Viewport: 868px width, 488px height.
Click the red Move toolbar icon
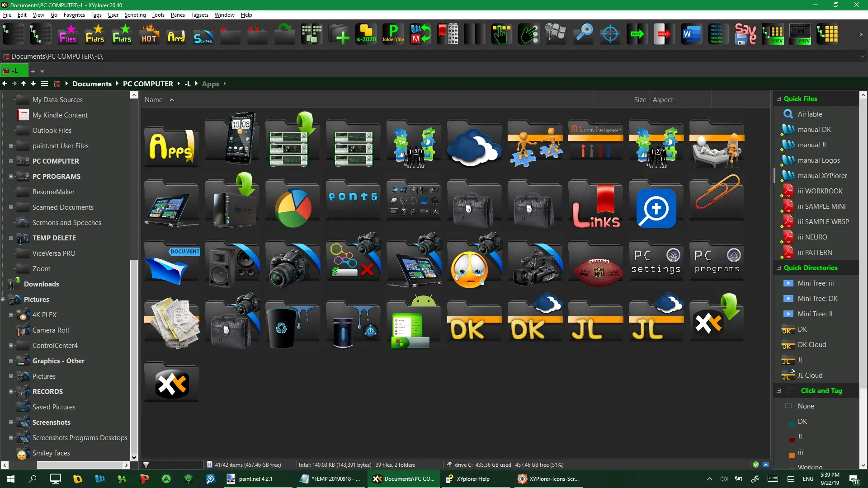663,34
